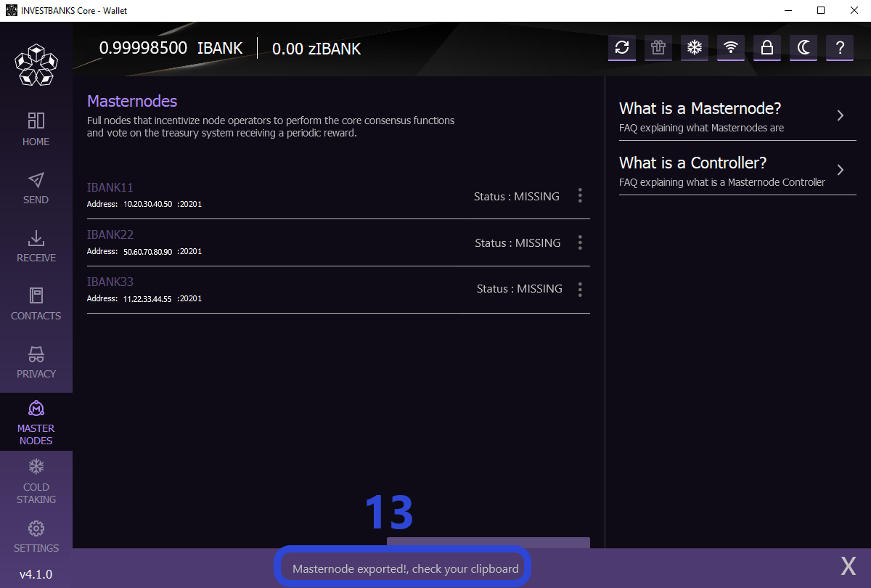Image resolution: width=871 pixels, height=588 pixels.
Task: Open the Receive section
Action: (36, 246)
